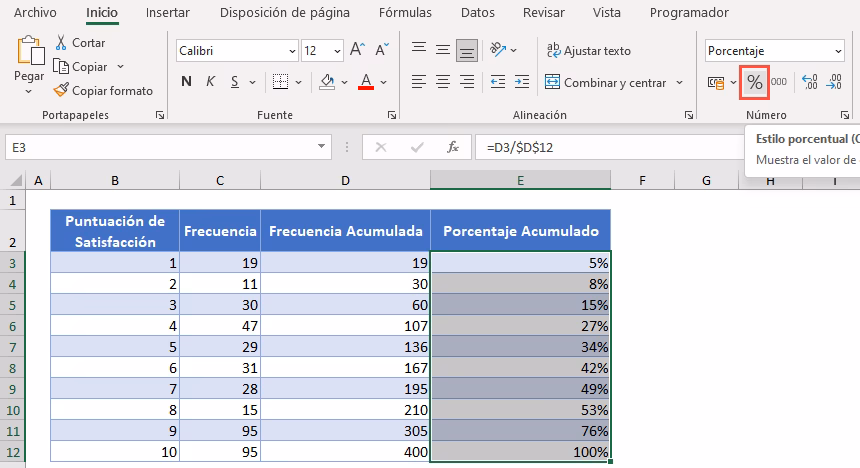The height and width of the screenshot is (468, 860).
Task: Open Porcentaje number format dropdown
Action: (x=838, y=51)
